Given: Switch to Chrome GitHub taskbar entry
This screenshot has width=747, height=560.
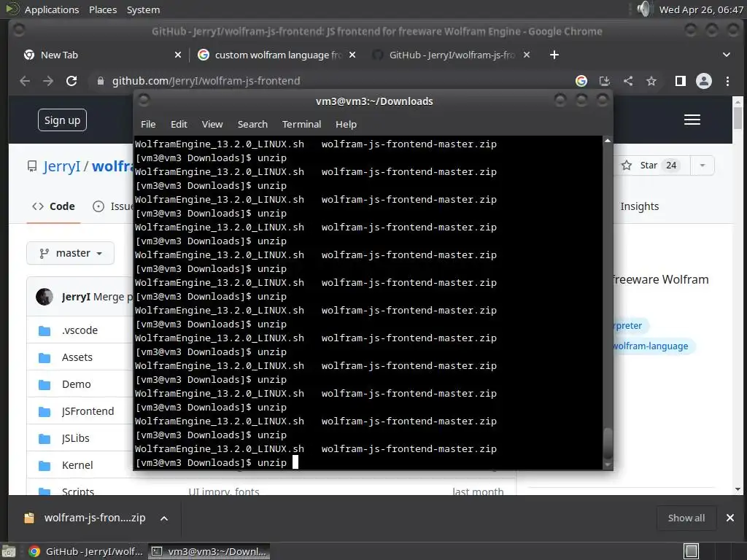Looking at the screenshot, I should tap(86, 551).
